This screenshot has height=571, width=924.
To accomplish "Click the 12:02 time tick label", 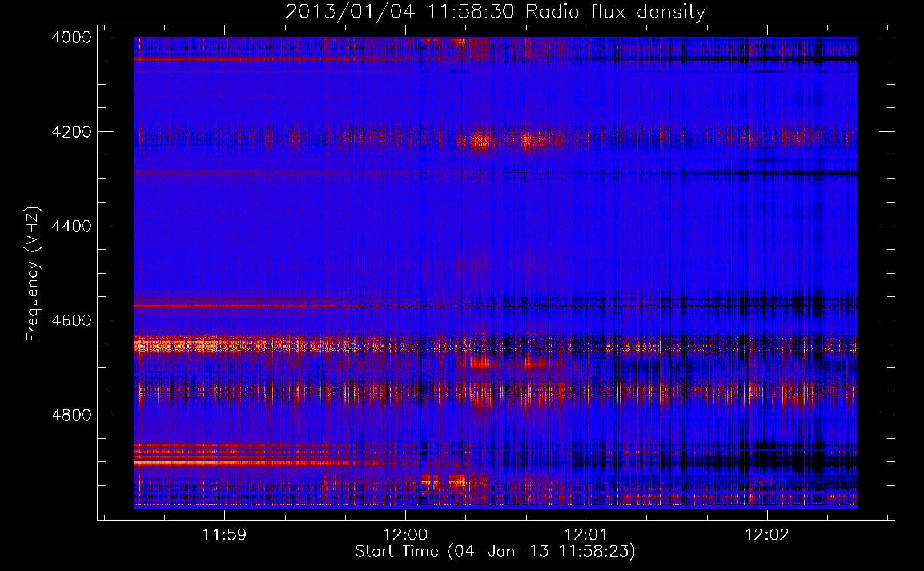I will tap(766, 535).
